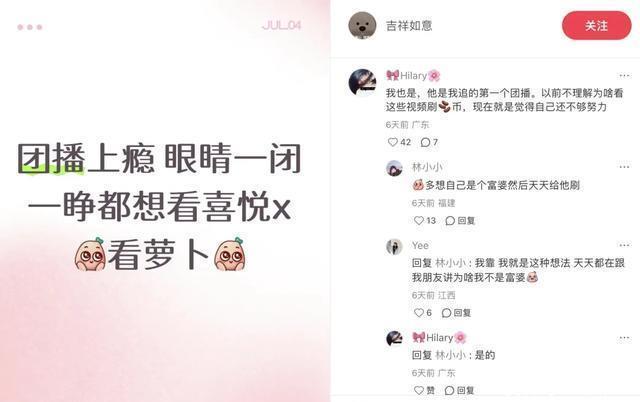Tap the post image with 团播上瘾 text
The height and width of the screenshot is (402, 640).
click(x=165, y=201)
